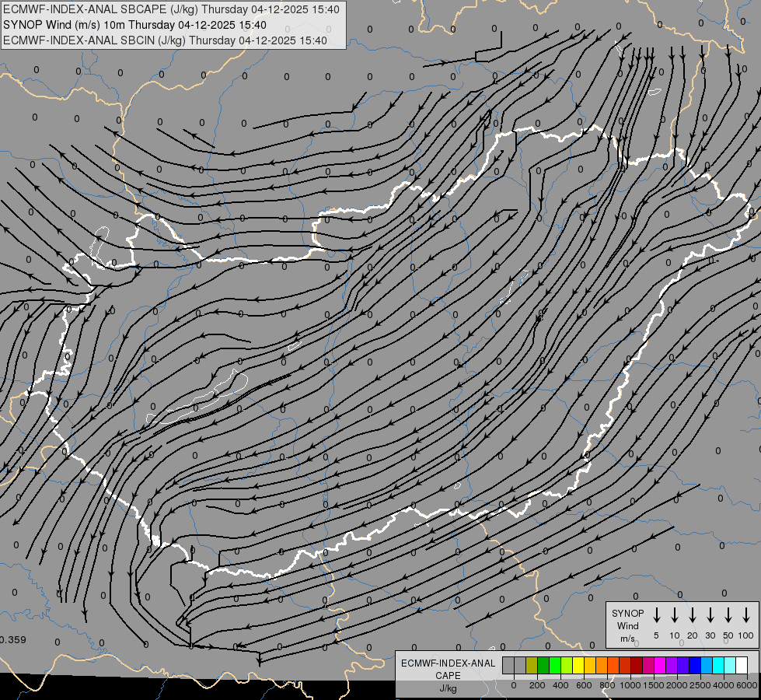The width and height of the screenshot is (761, 700).
Task: Click the '50' wind speed legend label
Action: click(728, 635)
